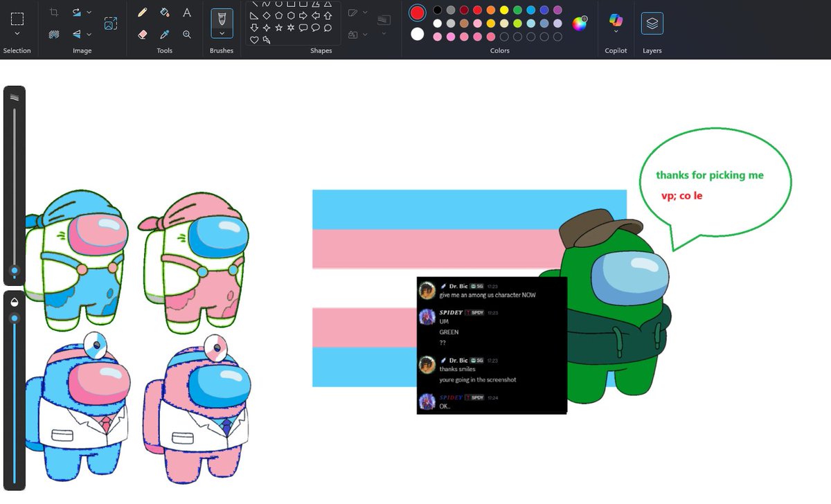The image size is (831, 504).
Task: Click the opacity slider handle
Action: click(15, 318)
